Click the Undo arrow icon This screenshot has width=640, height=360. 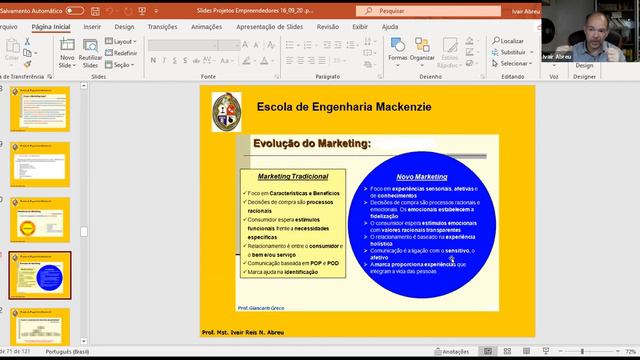pyautogui.click(x=109, y=11)
